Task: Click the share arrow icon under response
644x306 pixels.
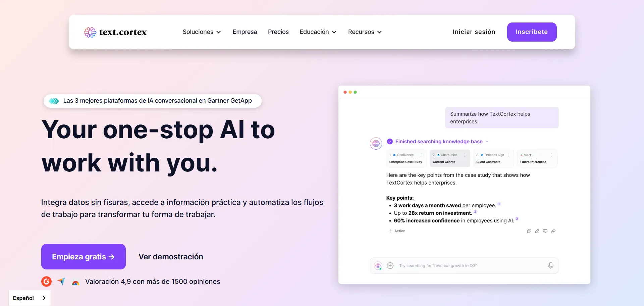Action: tap(553, 231)
